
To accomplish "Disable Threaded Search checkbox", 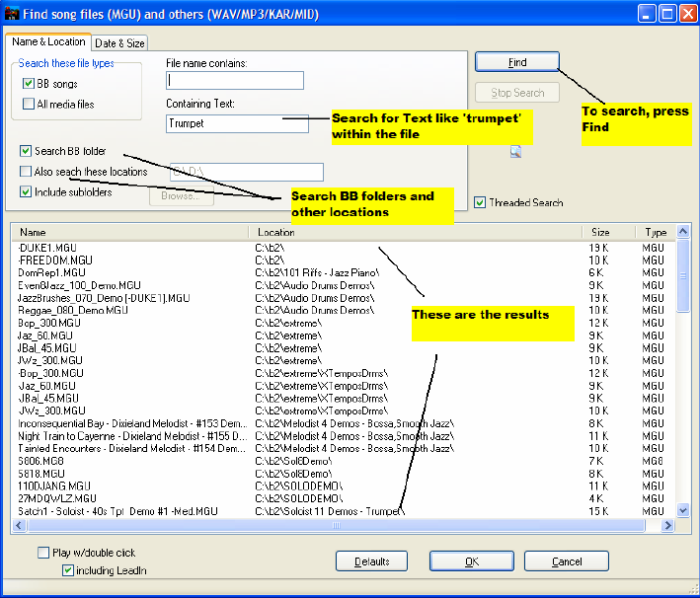I will 480,202.
